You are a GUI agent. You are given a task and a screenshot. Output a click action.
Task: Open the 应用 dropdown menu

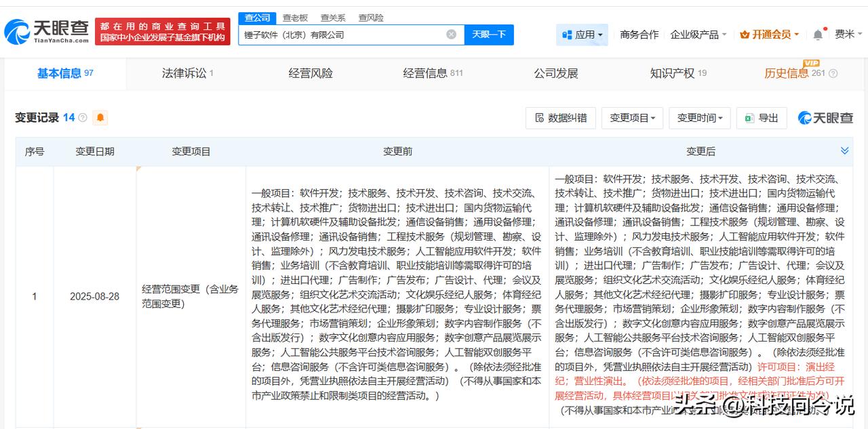583,35
